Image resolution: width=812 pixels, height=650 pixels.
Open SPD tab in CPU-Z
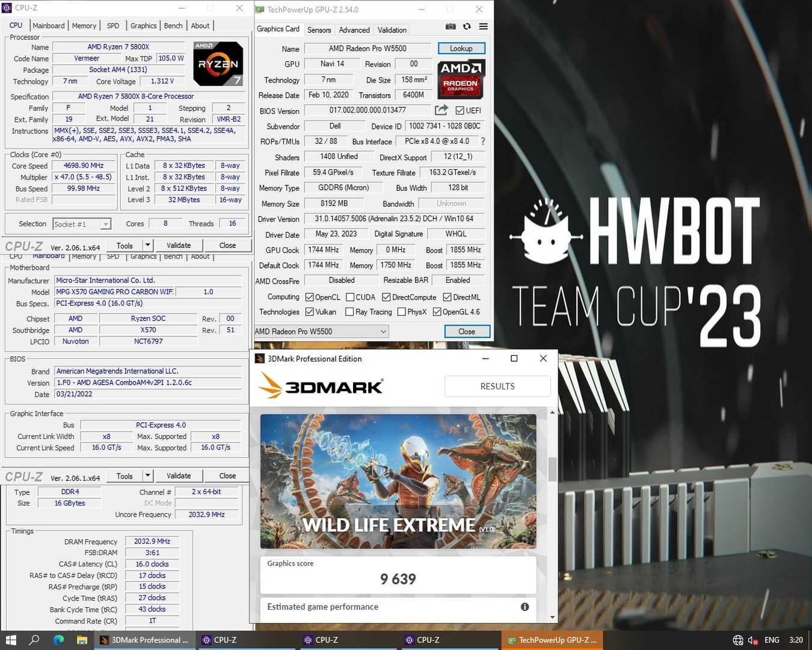pyautogui.click(x=113, y=25)
